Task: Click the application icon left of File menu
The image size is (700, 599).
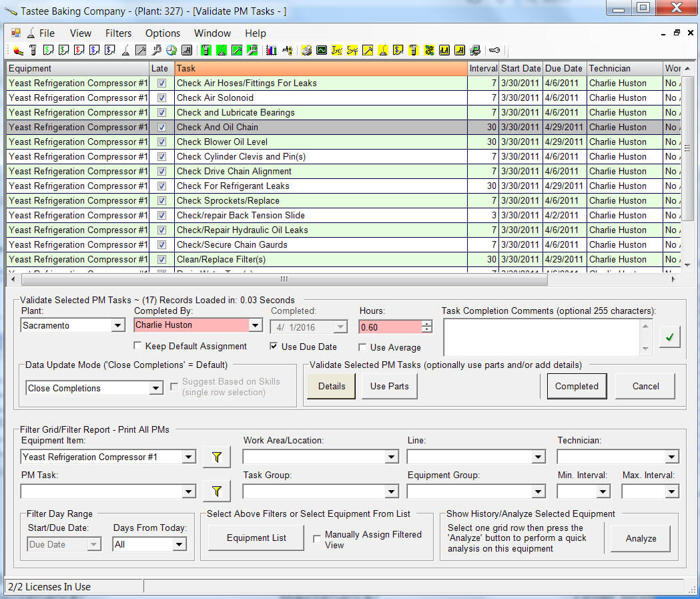Action: click(16, 33)
